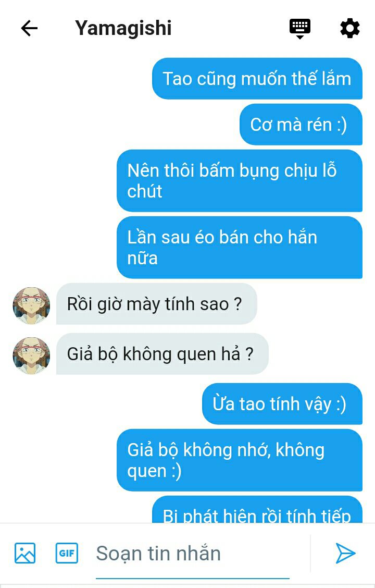
Task: Tap avatar beside 'Rồi giờ mày tính sao ?'
Action: (31, 305)
